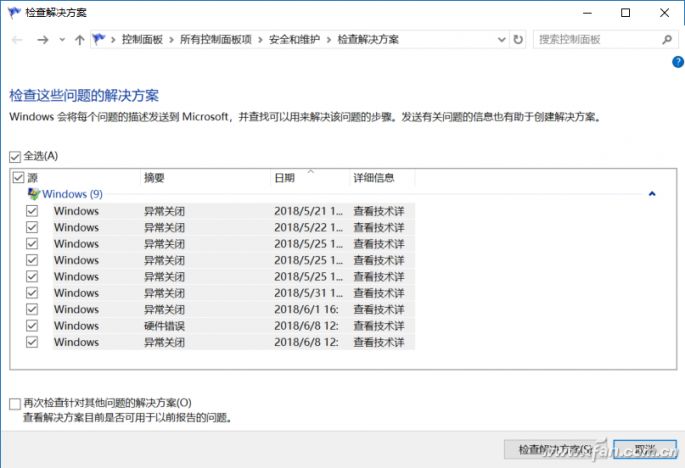Image resolution: width=685 pixels, height=468 pixels.
Task: Sort by the 摘要 column header
Action: coord(205,177)
